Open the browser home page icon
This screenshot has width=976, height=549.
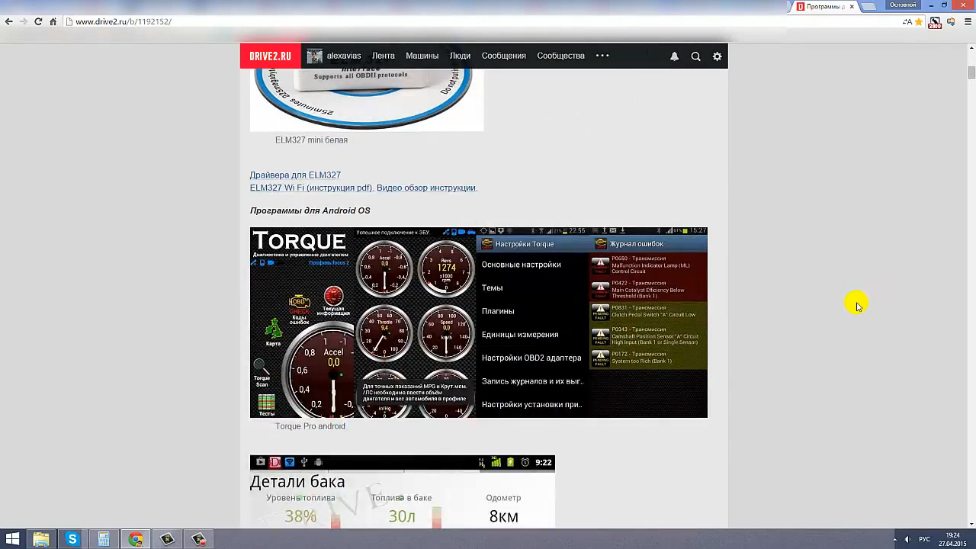(x=53, y=21)
